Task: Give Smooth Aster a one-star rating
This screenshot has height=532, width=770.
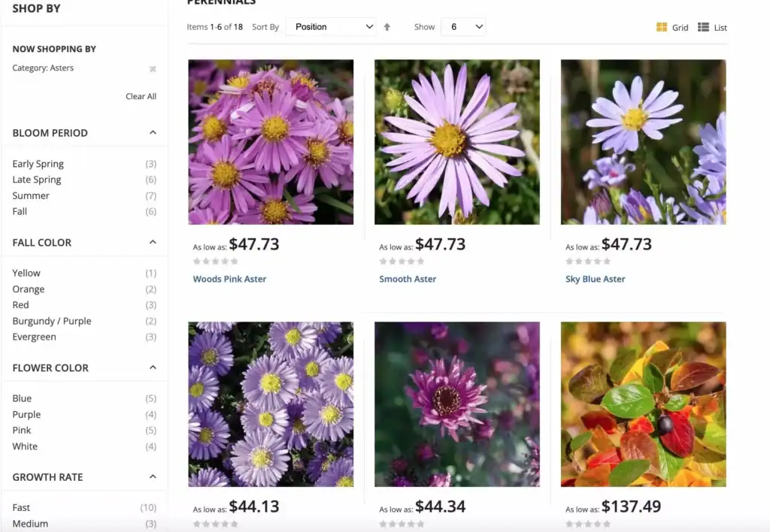Action: point(383,261)
